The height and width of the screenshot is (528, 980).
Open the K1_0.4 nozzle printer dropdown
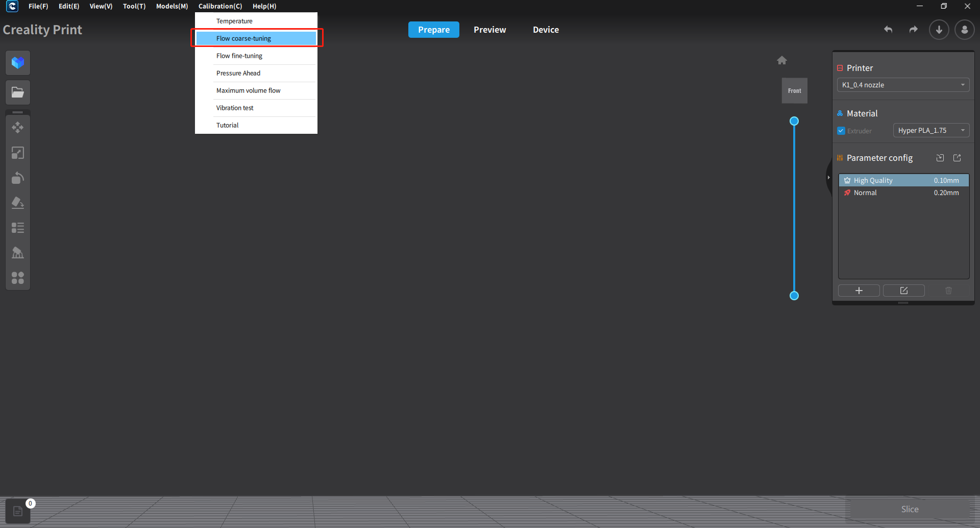click(x=903, y=85)
